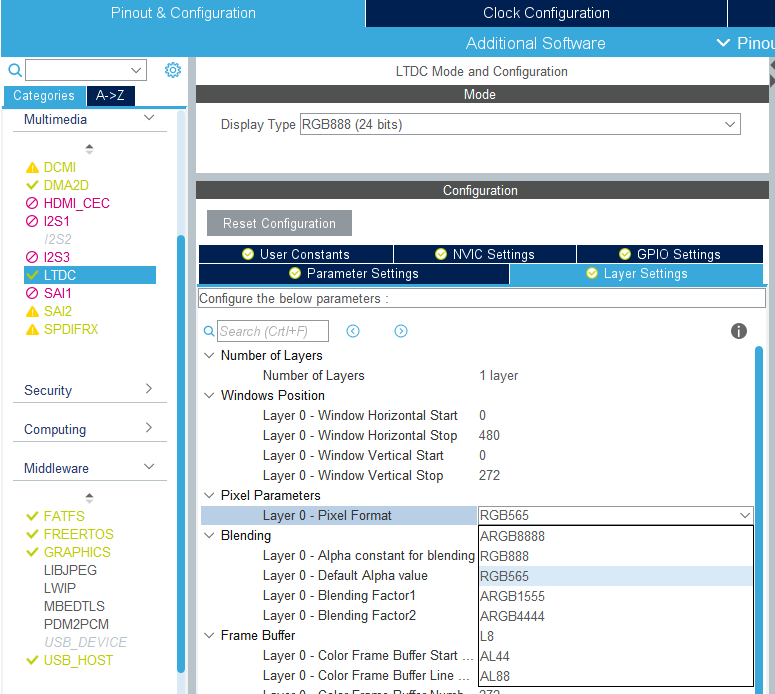The width and height of the screenshot is (775, 694).
Task: Click the info icon in parameters panel
Action: coord(738,331)
